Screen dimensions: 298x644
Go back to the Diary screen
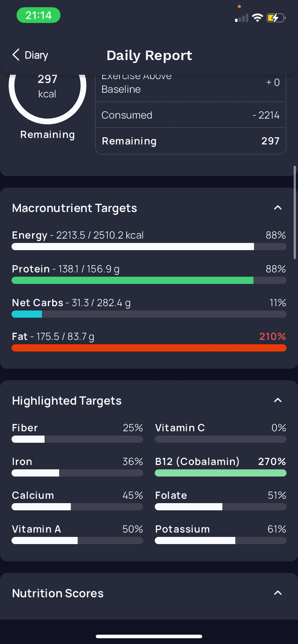click(30, 55)
